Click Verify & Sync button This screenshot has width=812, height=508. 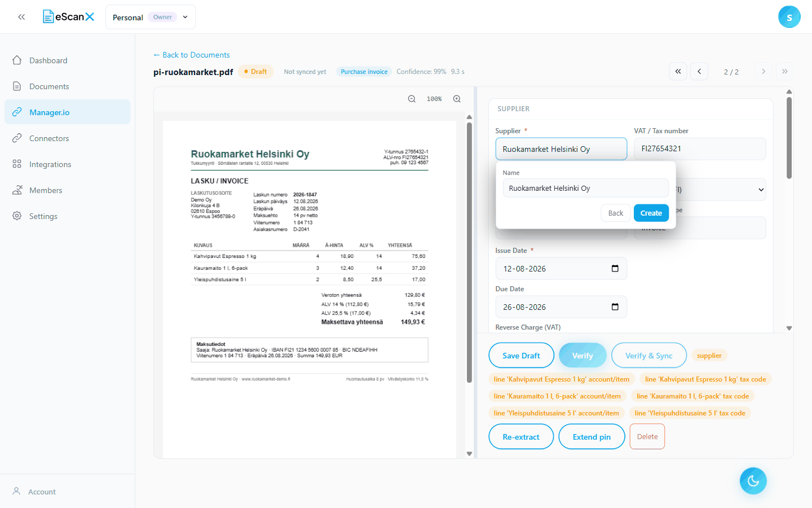649,356
